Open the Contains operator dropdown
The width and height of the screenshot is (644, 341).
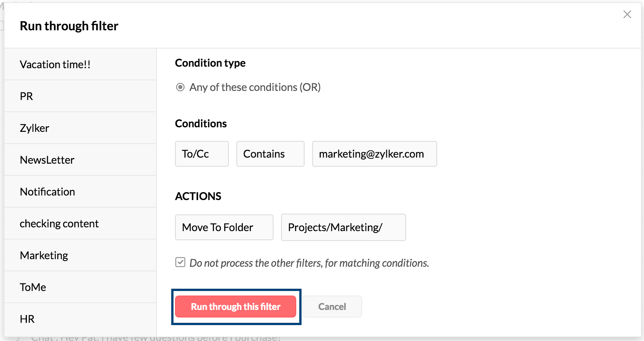click(270, 154)
